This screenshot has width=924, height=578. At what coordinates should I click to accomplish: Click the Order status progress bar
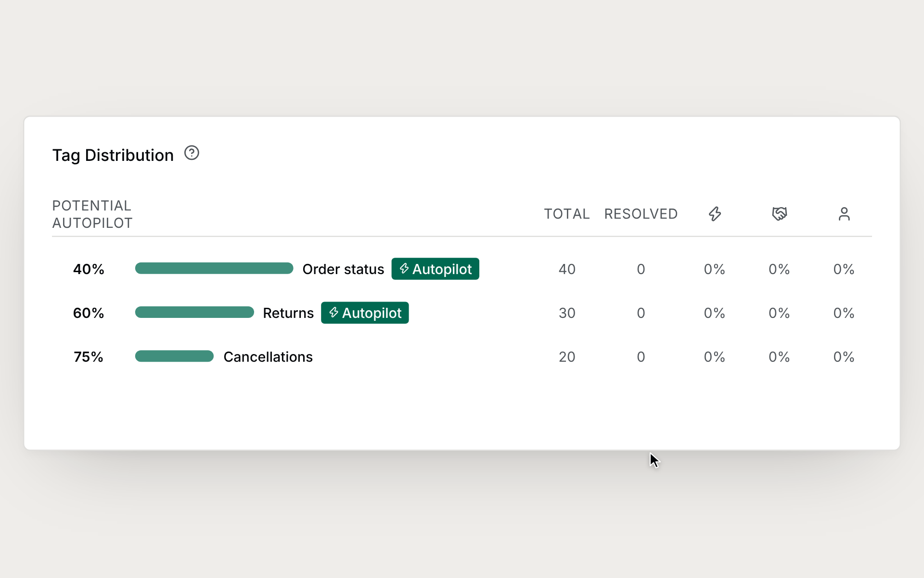click(x=214, y=268)
